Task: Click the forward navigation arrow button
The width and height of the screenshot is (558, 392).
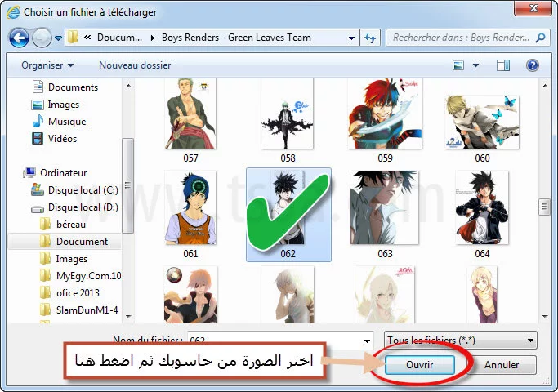Action: 42,38
